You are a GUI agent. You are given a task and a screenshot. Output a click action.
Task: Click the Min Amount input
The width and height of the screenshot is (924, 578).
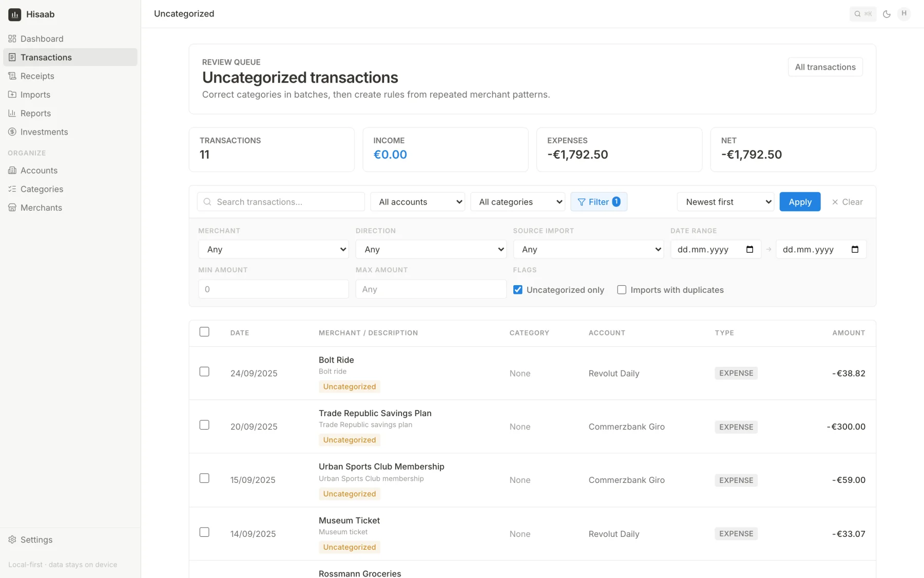pyautogui.click(x=274, y=289)
